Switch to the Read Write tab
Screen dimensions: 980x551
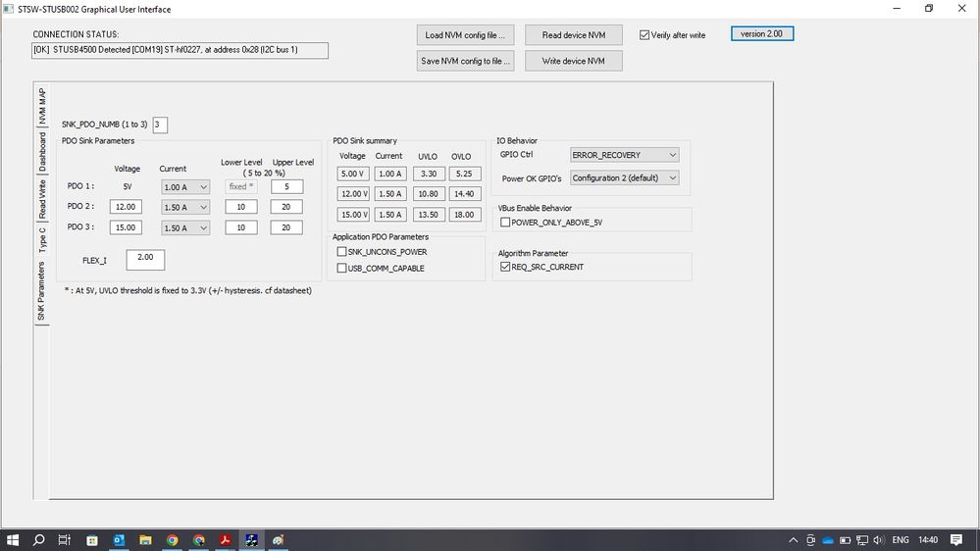click(x=42, y=199)
